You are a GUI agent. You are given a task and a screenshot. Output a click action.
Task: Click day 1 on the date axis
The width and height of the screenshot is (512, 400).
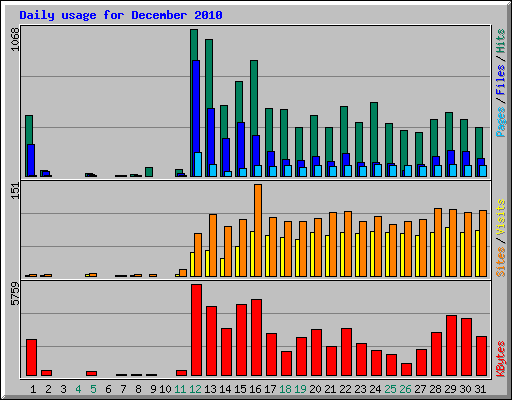(x=33, y=389)
